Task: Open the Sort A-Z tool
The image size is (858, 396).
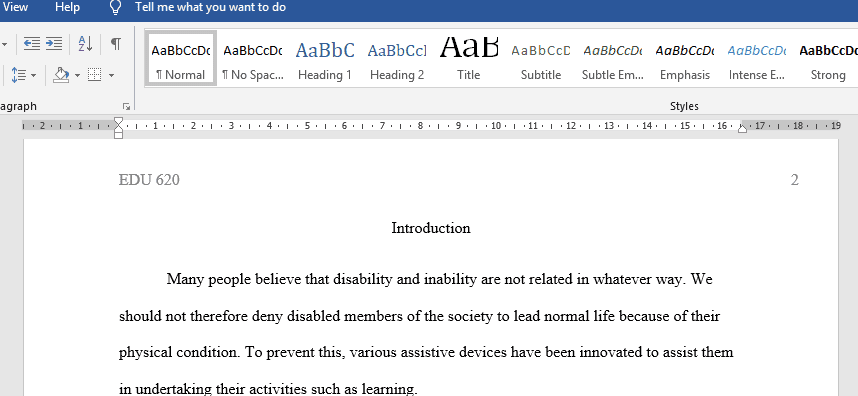Action: pos(85,44)
